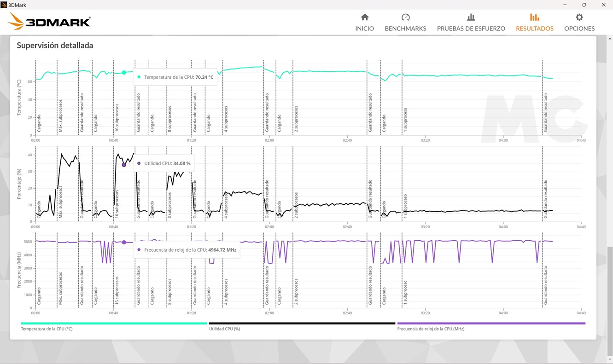Click the purple data point on the CPU utilization chart
613x364 pixels.
coord(124,165)
